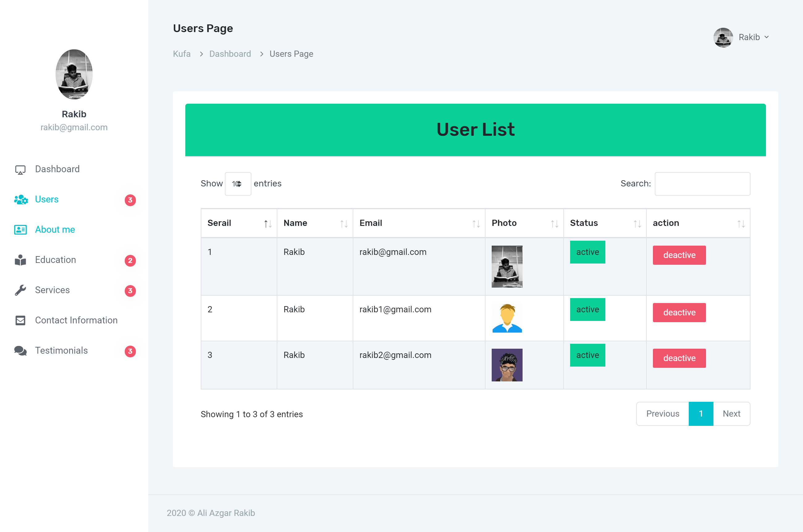Image resolution: width=803 pixels, height=532 pixels.
Task: Click the Serail column sort arrows
Action: [x=268, y=224]
